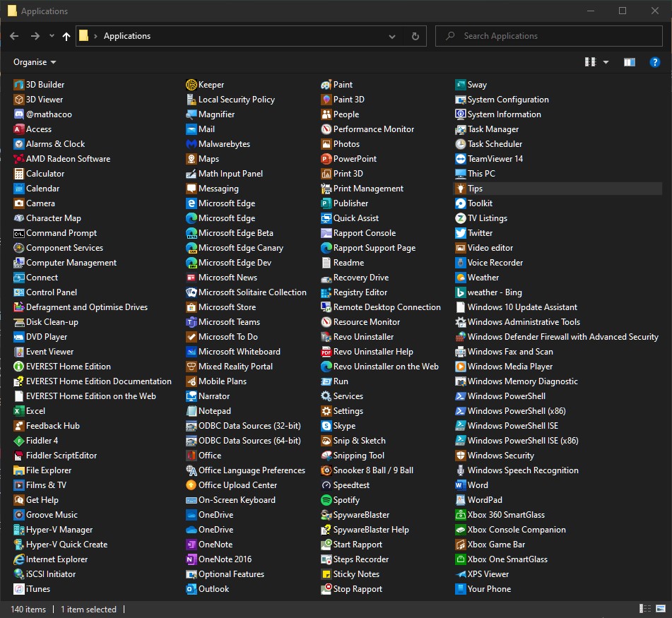
Task: Click the Twitter app icon
Action: point(461,233)
